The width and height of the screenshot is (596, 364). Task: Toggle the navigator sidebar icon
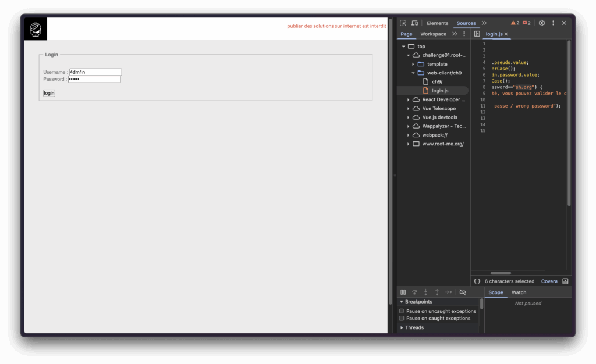click(x=477, y=34)
